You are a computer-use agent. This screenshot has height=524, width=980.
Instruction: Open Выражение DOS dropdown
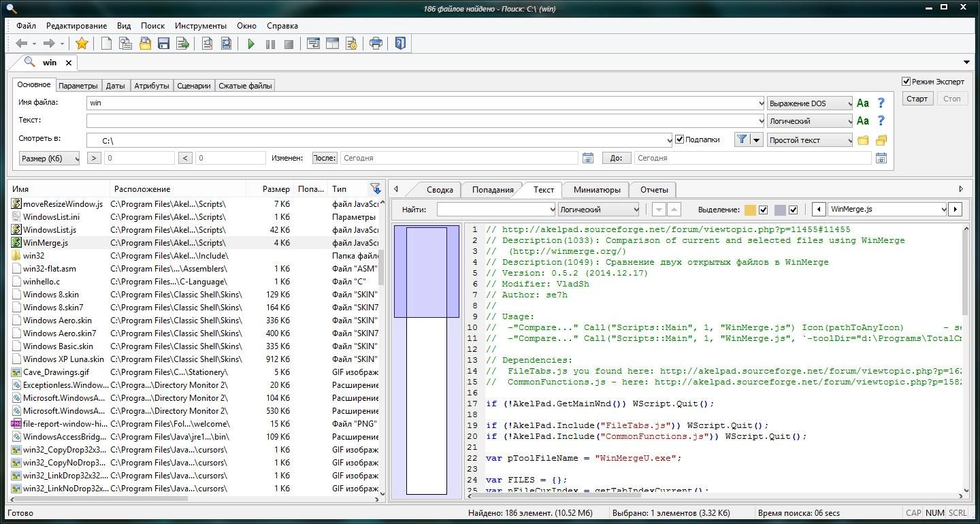pyautogui.click(x=810, y=103)
